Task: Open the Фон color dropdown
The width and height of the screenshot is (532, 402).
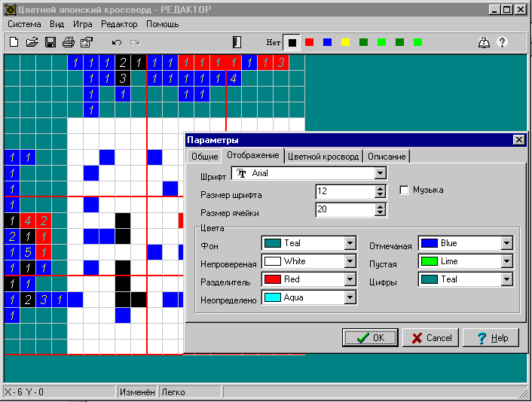Action: pos(350,243)
